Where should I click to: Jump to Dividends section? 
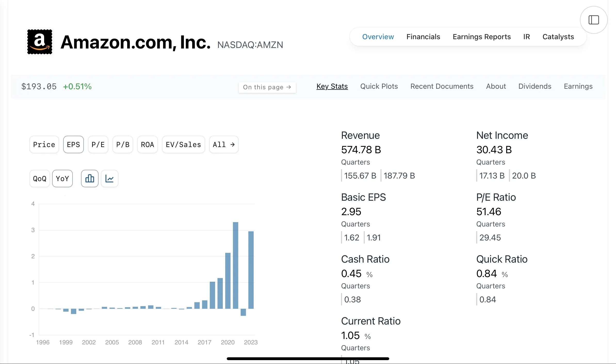[x=535, y=86]
